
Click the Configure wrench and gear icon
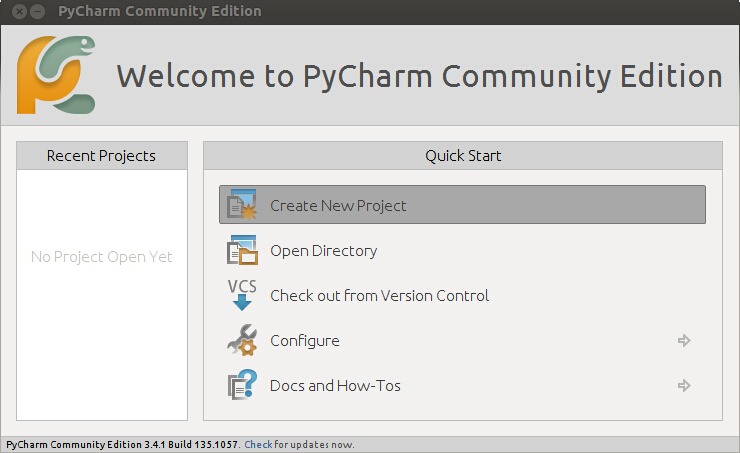click(242, 340)
